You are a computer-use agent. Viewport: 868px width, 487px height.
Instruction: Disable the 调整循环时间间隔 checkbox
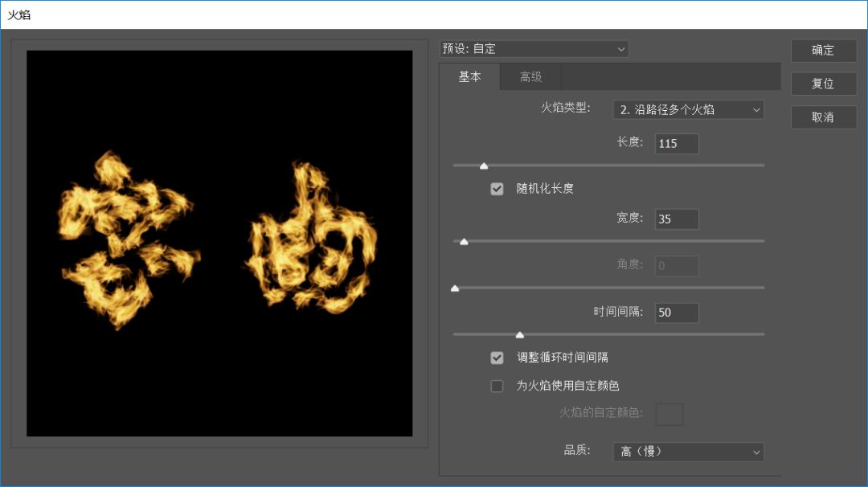[x=497, y=358]
